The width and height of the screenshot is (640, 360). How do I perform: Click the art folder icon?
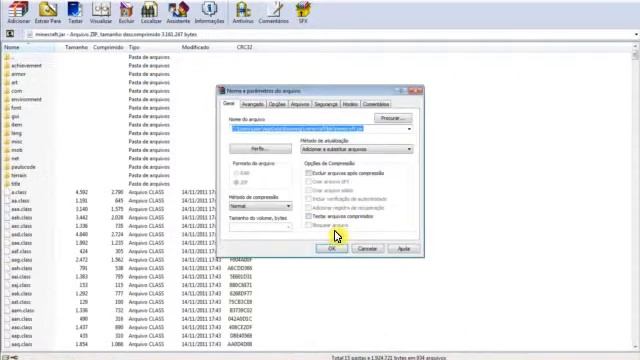pos(7,82)
